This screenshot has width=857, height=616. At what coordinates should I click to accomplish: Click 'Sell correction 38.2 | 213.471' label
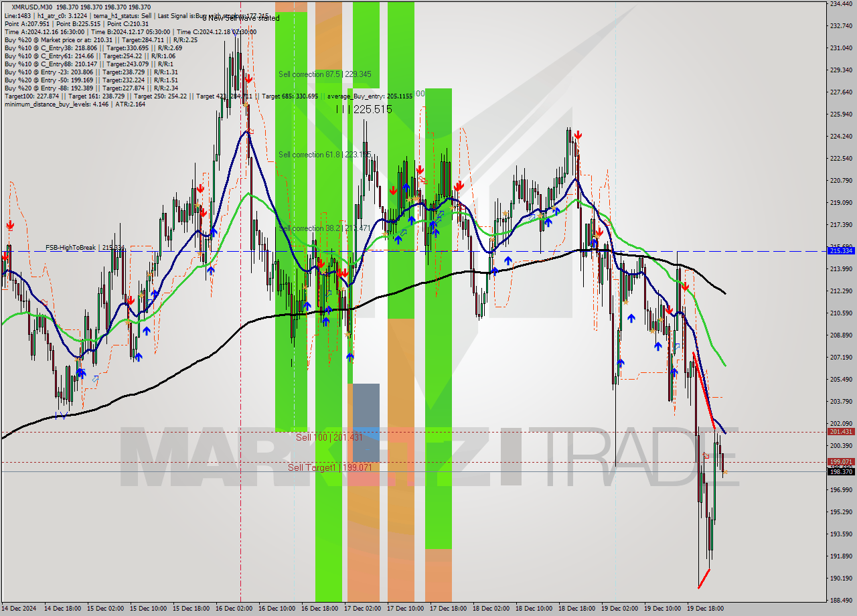click(x=325, y=228)
